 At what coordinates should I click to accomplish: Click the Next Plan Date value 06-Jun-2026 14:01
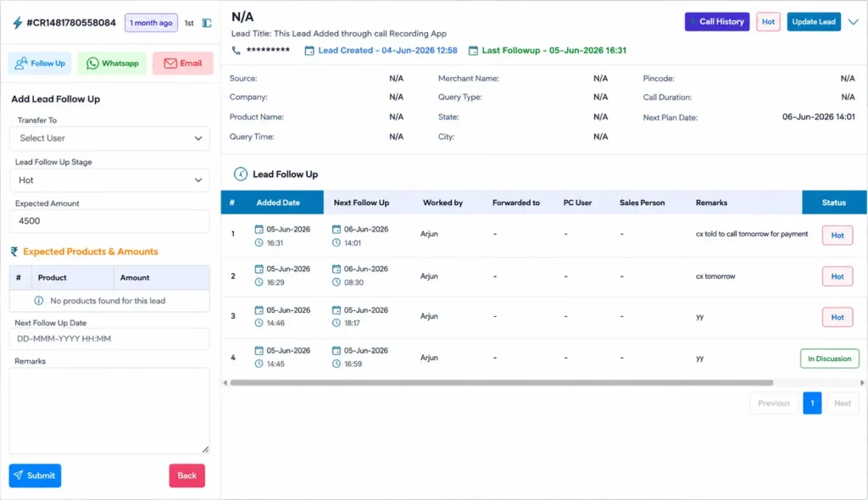pos(818,117)
